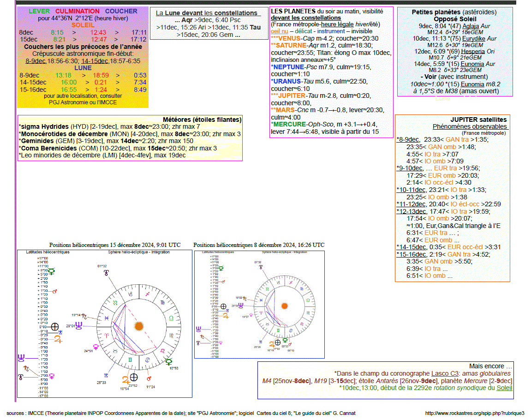Click the 'Mais encore …' heading
Viewport: 531px width, 420px height.
point(491,366)
